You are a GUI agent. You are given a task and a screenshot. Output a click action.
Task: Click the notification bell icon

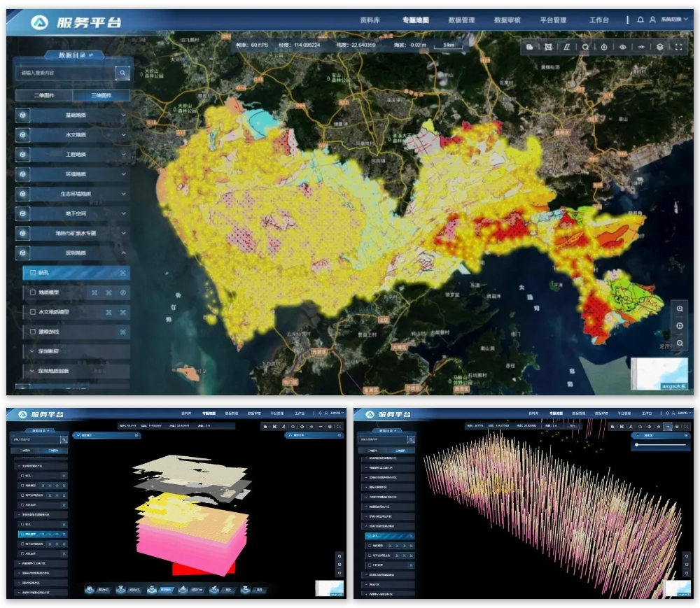point(640,20)
